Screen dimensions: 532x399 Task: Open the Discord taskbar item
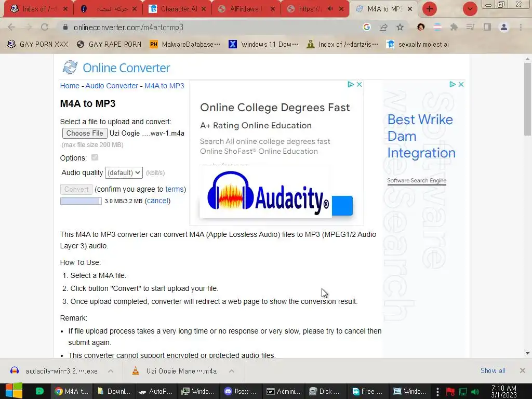pyautogui.click(x=240, y=391)
